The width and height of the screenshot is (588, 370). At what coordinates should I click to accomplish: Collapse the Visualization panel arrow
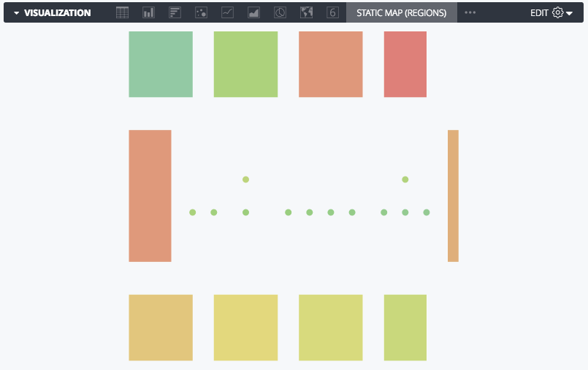16,13
